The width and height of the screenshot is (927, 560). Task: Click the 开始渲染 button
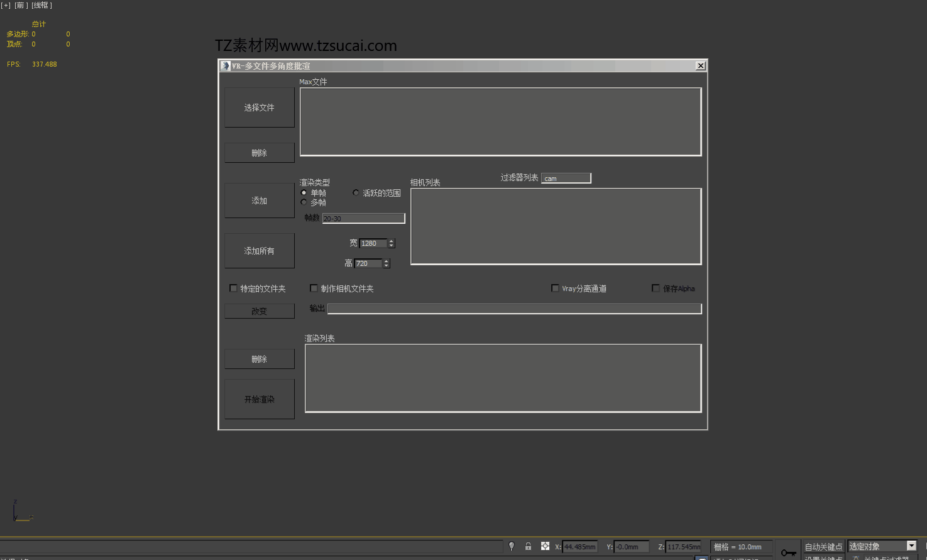(x=260, y=399)
